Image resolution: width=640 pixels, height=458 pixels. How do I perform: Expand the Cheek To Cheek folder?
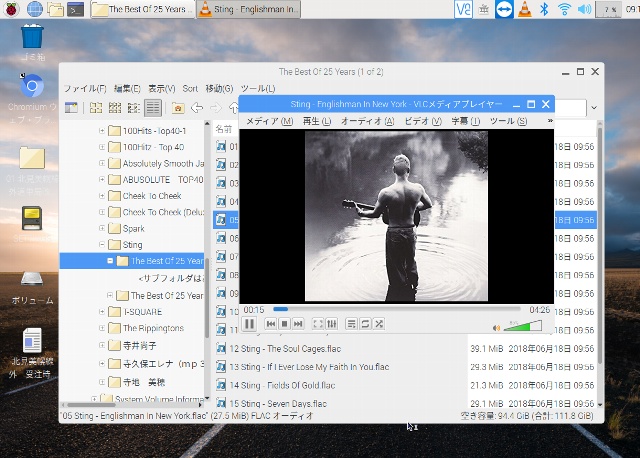[x=102, y=196]
